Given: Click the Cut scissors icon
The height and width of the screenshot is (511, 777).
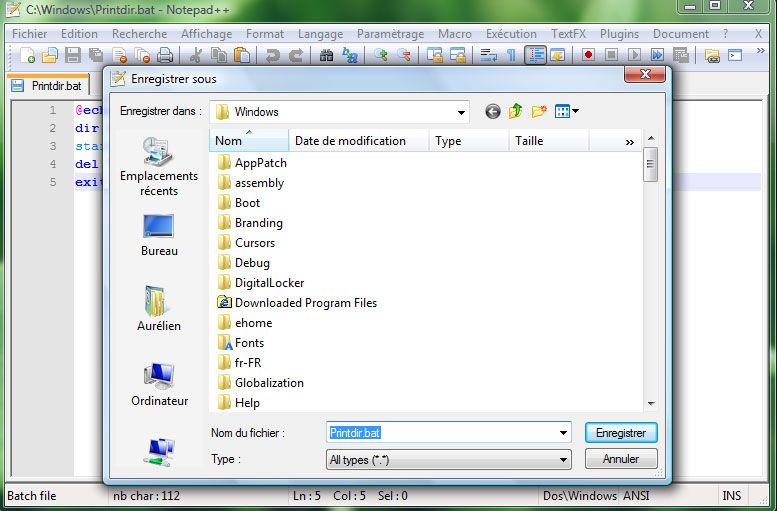Looking at the screenshot, I should click(x=195, y=55).
